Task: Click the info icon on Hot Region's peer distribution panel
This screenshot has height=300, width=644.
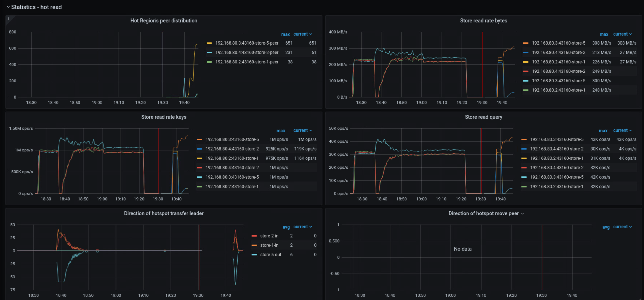Action: point(9,19)
